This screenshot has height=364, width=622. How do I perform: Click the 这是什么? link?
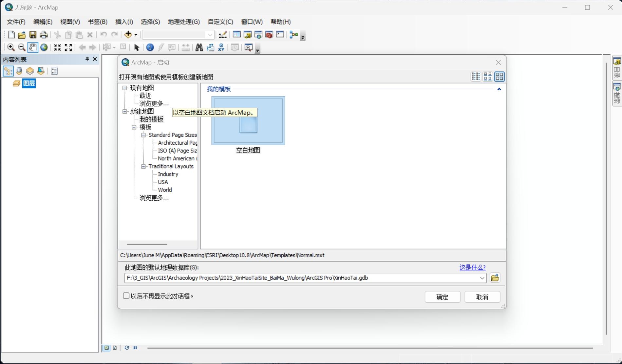tap(472, 267)
